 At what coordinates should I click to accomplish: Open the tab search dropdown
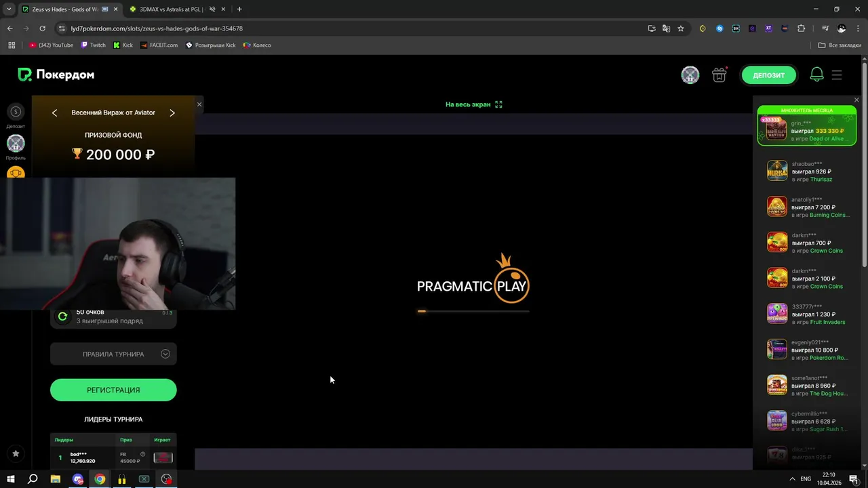pyautogui.click(x=9, y=9)
